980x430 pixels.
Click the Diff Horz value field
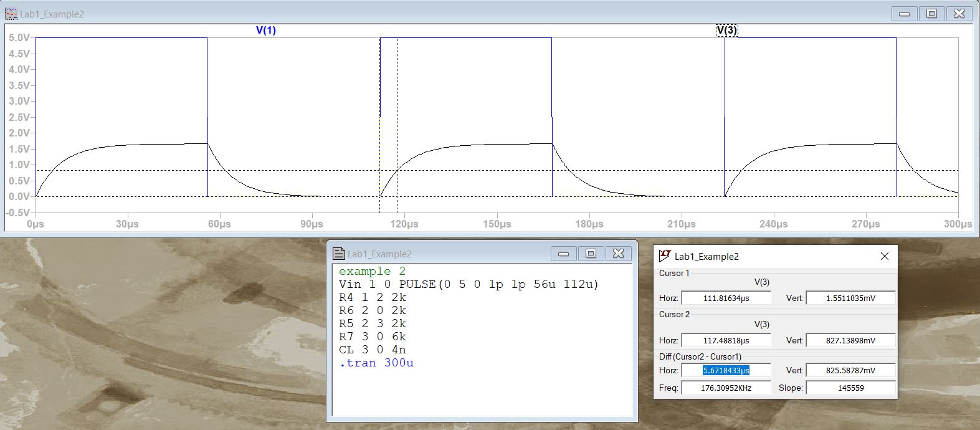tap(726, 371)
